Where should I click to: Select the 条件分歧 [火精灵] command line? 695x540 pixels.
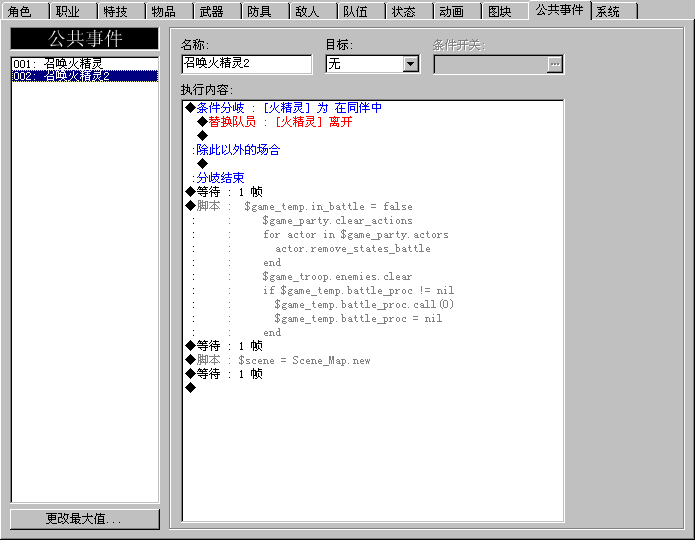tap(372, 108)
